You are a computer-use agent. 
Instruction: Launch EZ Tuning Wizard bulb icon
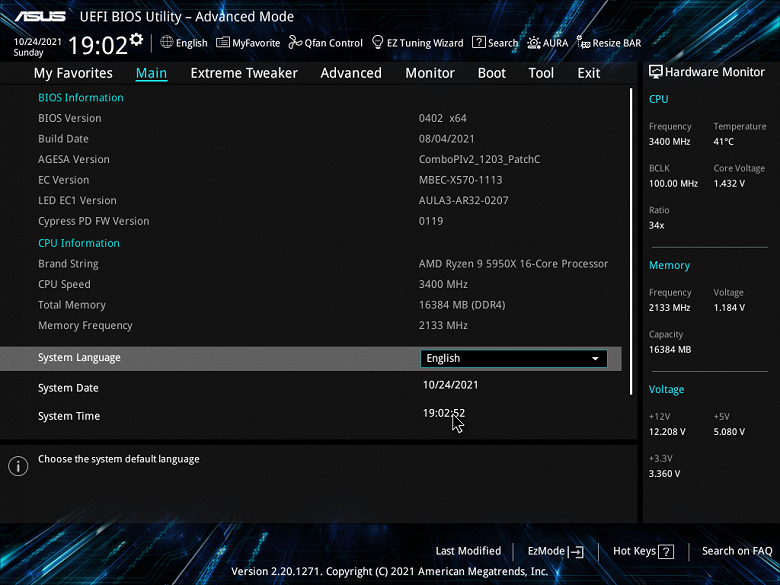click(378, 42)
